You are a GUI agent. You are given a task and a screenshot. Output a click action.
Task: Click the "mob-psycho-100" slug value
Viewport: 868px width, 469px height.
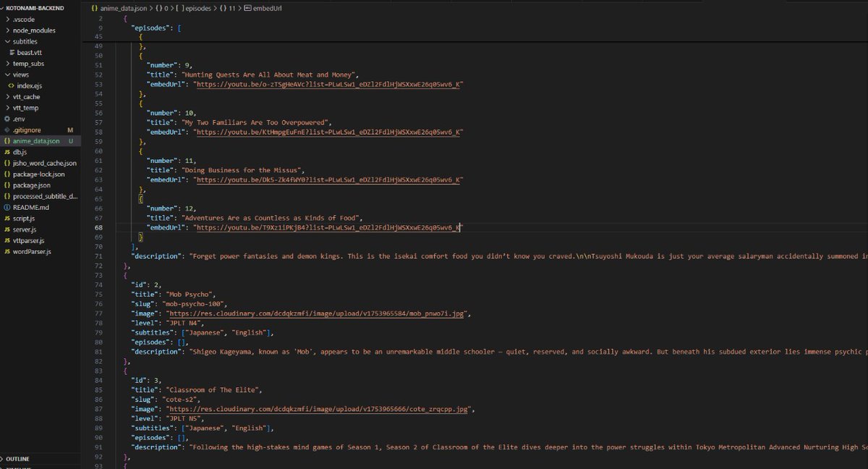(195, 305)
